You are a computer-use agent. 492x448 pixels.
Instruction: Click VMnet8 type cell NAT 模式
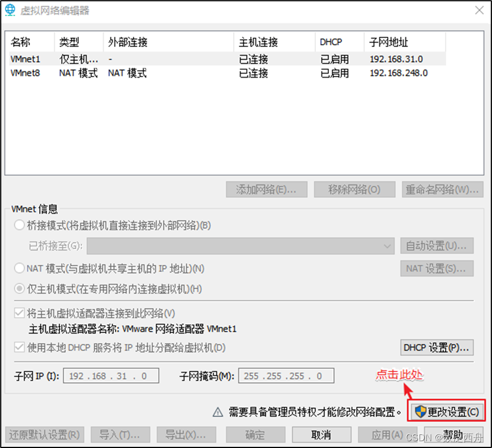click(79, 73)
